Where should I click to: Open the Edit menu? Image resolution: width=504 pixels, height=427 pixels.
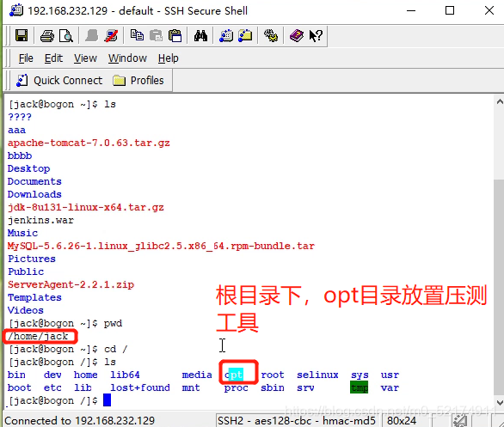53,58
